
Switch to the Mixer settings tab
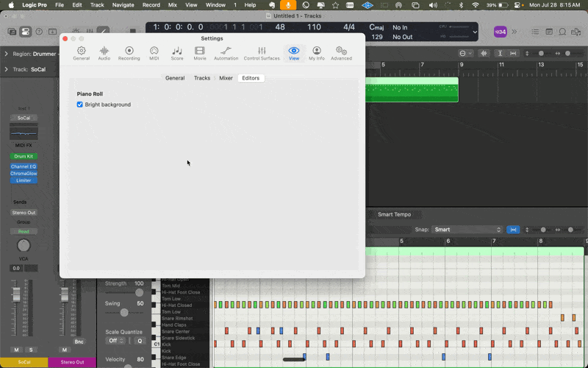pos(226,78)
